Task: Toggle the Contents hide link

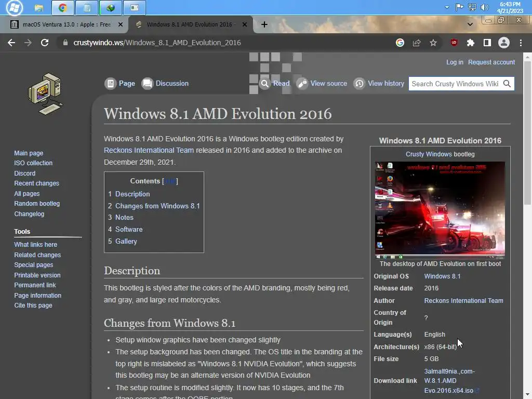Action: pyautogui.click(x=170, y=181)
